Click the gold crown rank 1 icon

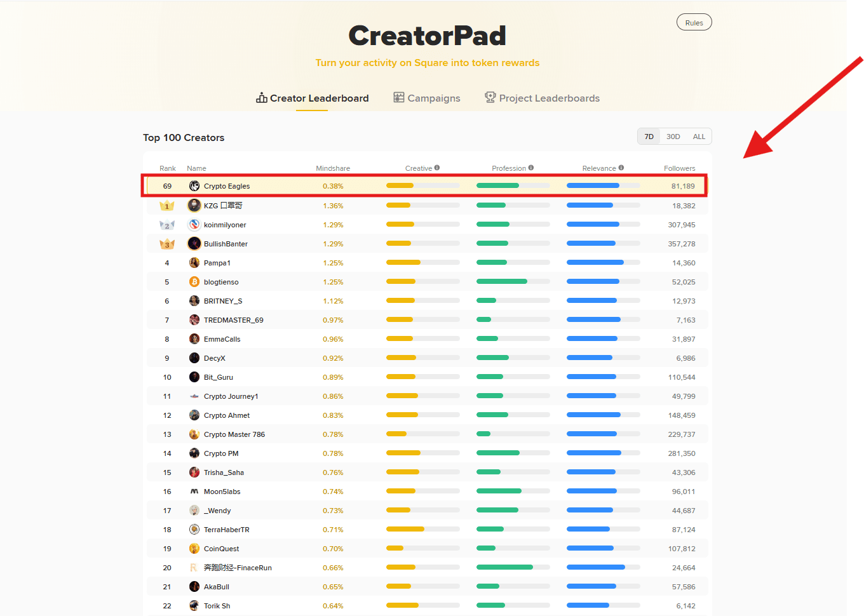pyautogui.click(x=167, y=206)
